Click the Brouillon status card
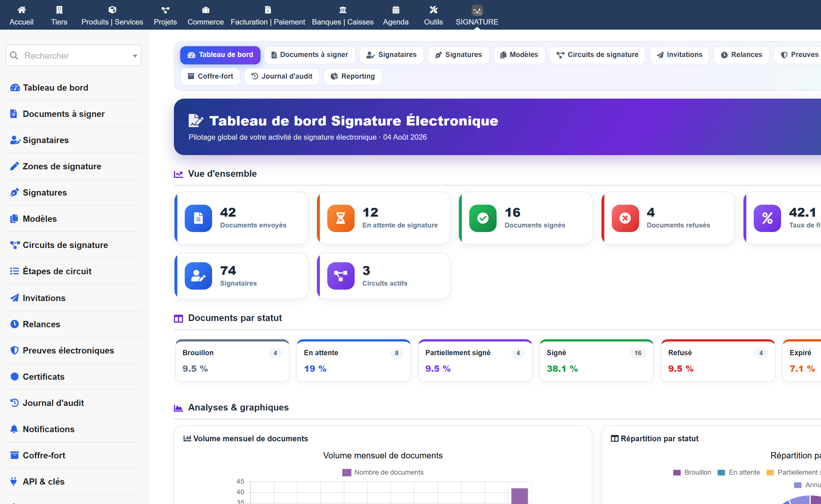The height and width of the screenshot is (504, 821). point(232,361)
